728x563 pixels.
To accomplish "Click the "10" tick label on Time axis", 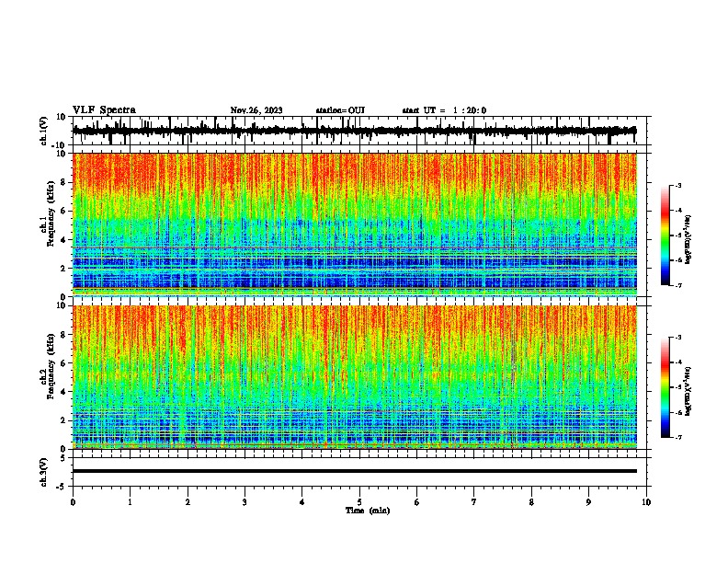I will point(646,502).
